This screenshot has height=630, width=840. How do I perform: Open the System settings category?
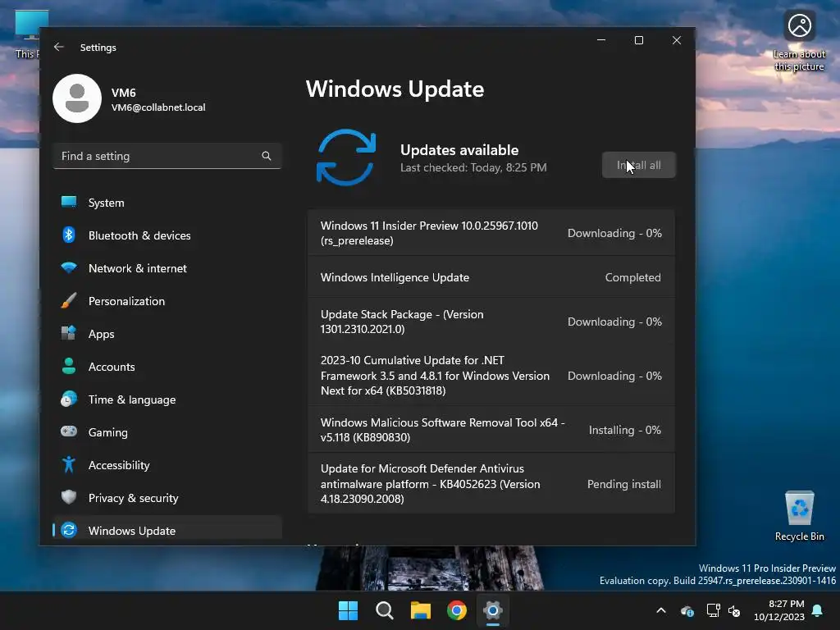tap(167, 203)
